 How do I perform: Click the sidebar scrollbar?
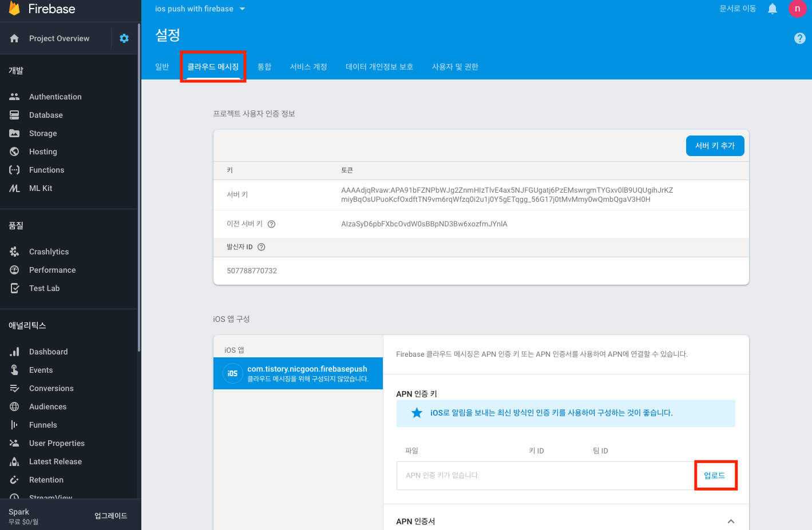[139, 187]
